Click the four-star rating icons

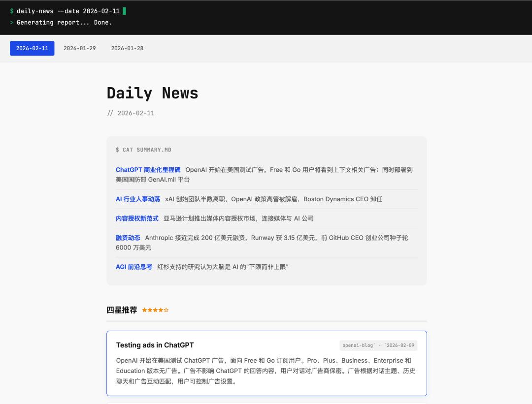(155, 310)
